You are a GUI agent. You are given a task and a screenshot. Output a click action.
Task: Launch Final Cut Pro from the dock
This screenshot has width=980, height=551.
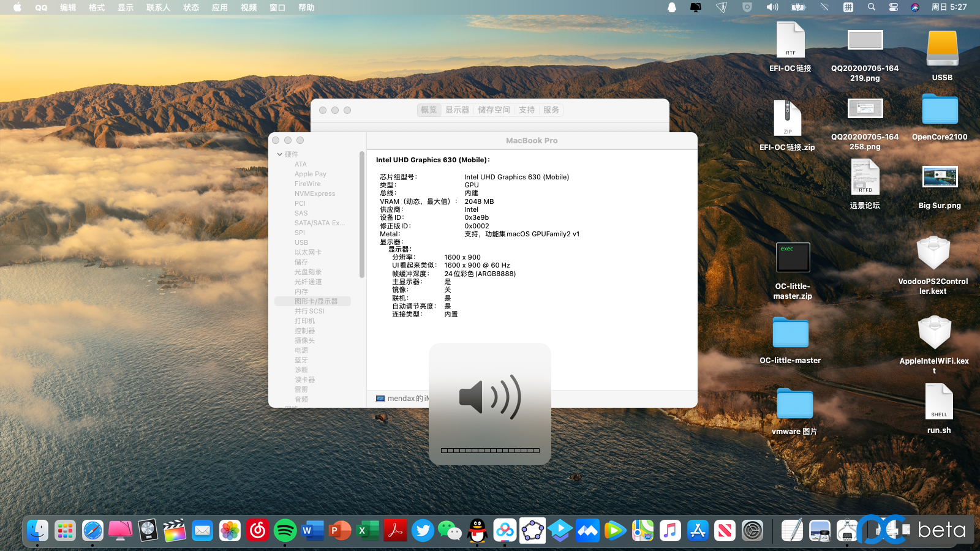(175, 530)
